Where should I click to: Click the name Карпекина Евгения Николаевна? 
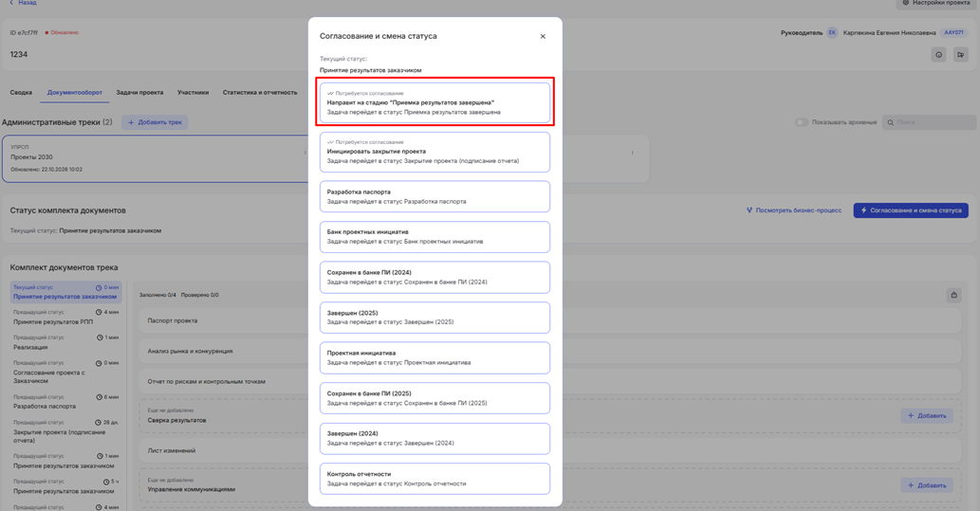pos(889,32)
